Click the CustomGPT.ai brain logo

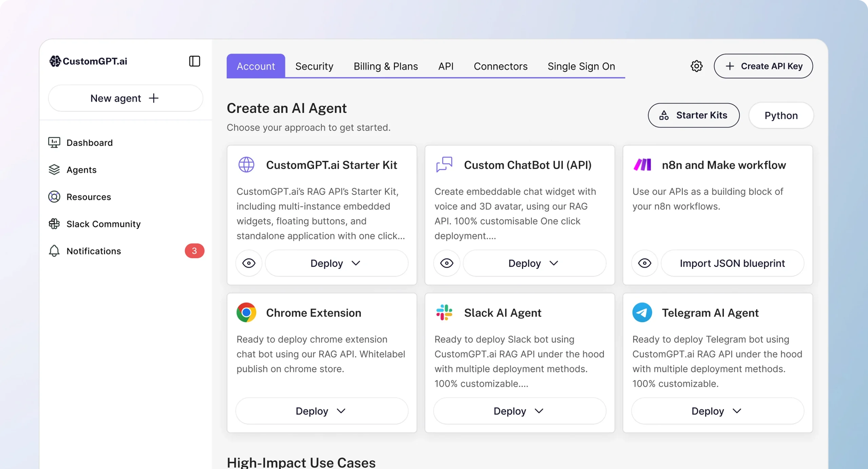click(55, 61)
